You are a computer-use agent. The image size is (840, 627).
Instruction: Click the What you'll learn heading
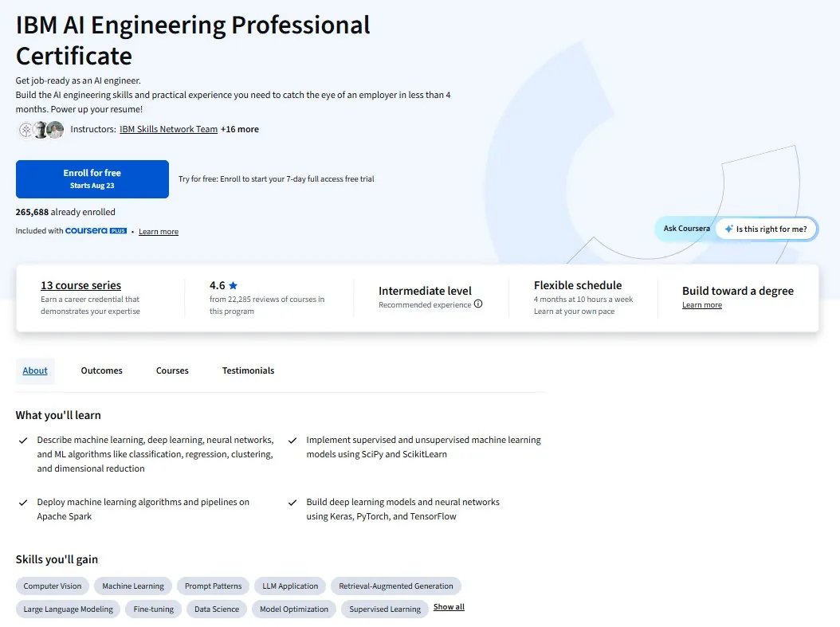point(58,415)
